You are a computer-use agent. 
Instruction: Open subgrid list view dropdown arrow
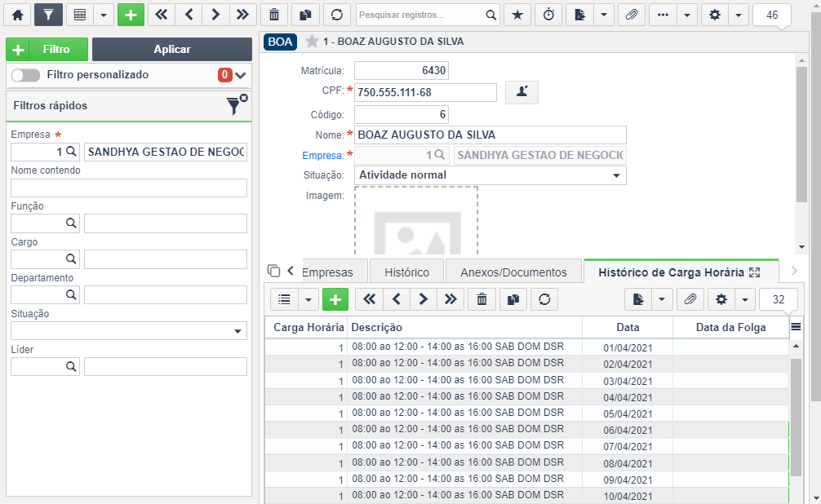click(308, 299)
